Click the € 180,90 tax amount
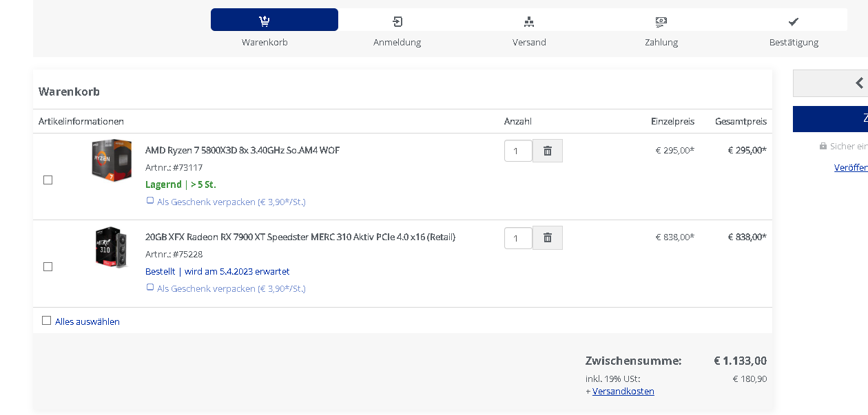 point(750,379)
